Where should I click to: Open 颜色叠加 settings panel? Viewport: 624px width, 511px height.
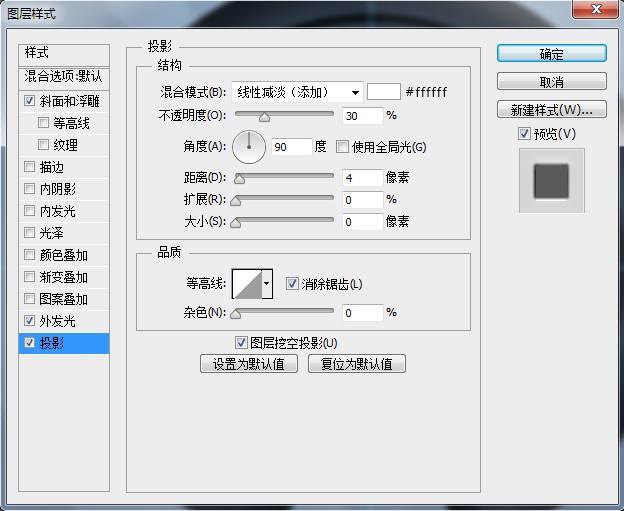(63, 255)
